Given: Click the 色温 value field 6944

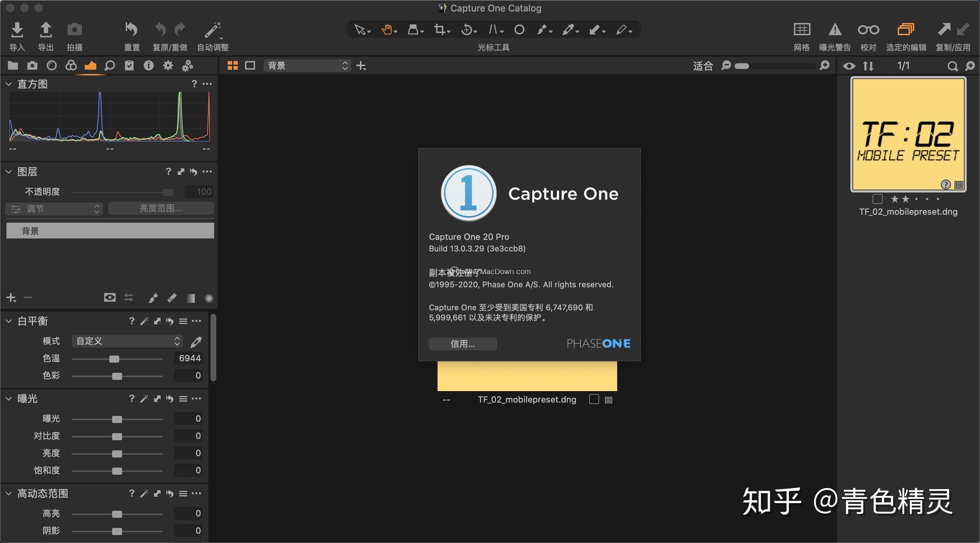Looking at the screenshot, I should (188, 358).
